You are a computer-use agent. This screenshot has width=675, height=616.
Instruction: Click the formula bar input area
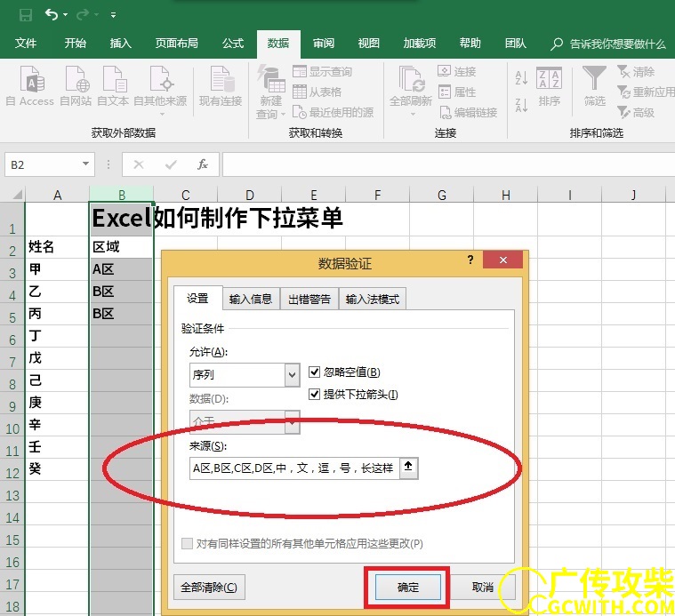click(x=448, y=164)
